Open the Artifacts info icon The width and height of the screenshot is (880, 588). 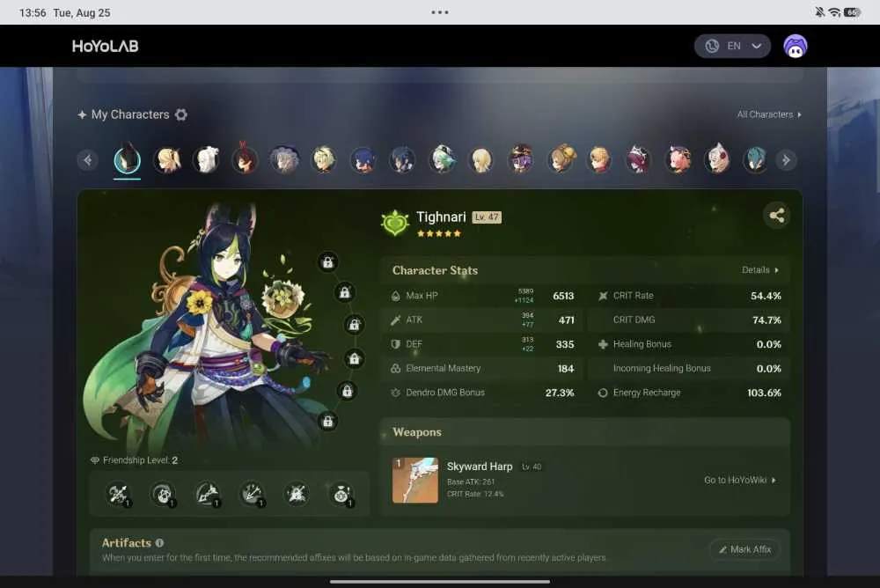[x=160, y=543]
